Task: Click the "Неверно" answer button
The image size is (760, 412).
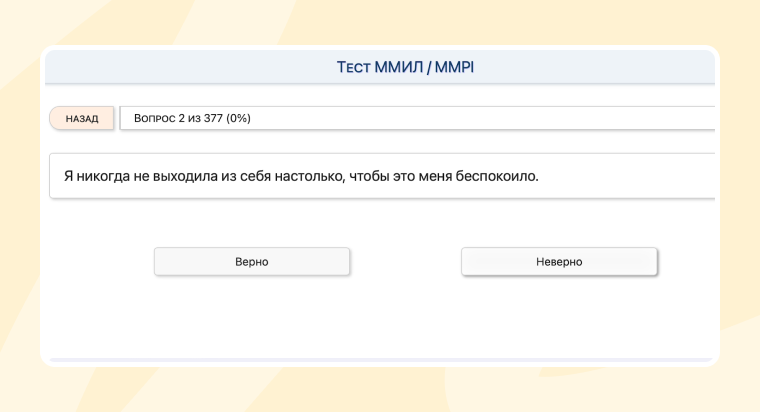Action: click(558, 261)
